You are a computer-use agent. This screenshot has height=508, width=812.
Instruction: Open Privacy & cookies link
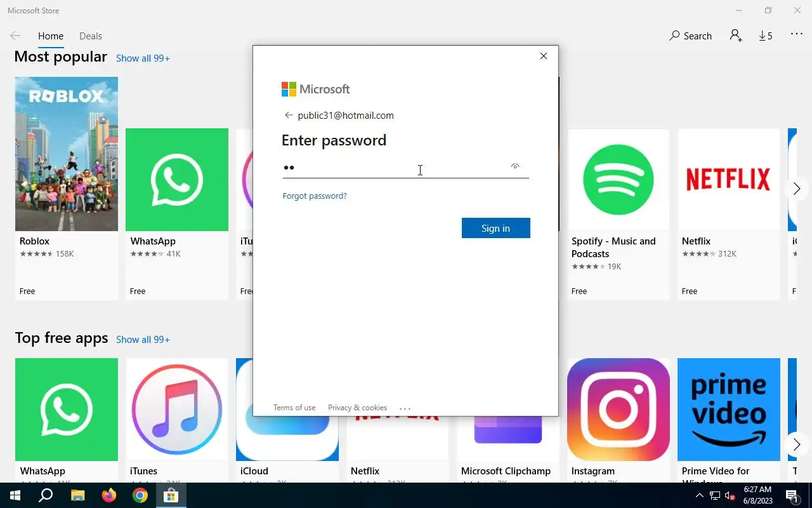[357, 408]
